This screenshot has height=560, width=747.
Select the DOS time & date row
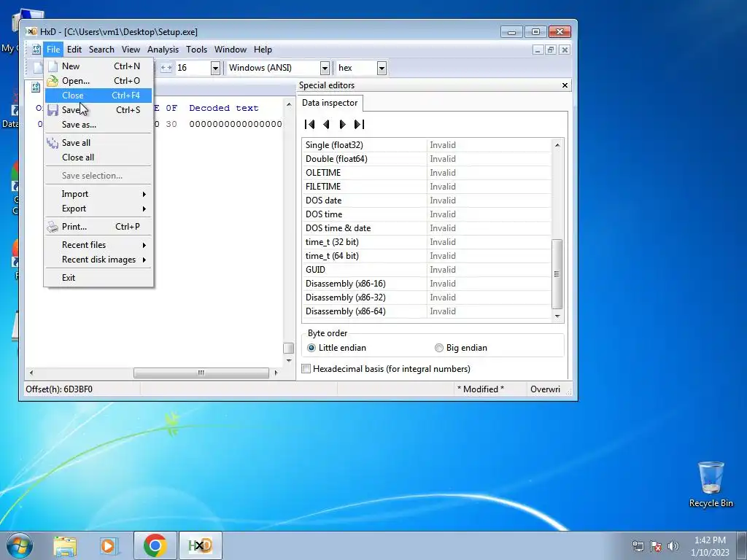426,228
